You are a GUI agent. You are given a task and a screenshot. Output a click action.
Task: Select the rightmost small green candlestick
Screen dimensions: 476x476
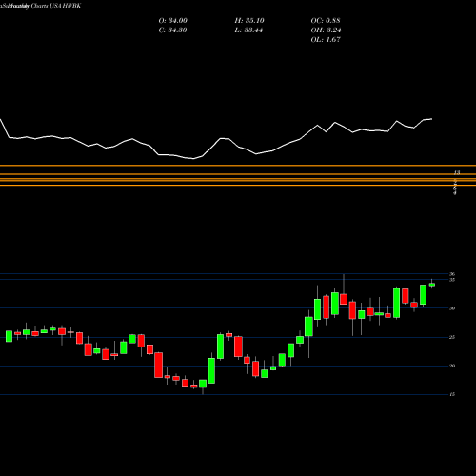click(x=432, y=285)
